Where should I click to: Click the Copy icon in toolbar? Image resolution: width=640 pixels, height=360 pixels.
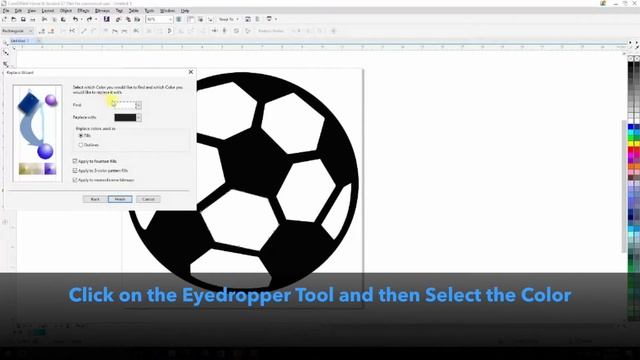tap(54, 19)
